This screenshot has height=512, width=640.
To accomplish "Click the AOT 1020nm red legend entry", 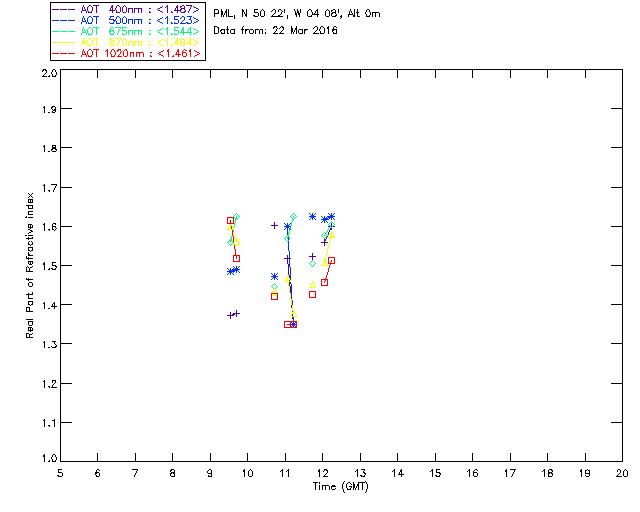I will 126,53.
